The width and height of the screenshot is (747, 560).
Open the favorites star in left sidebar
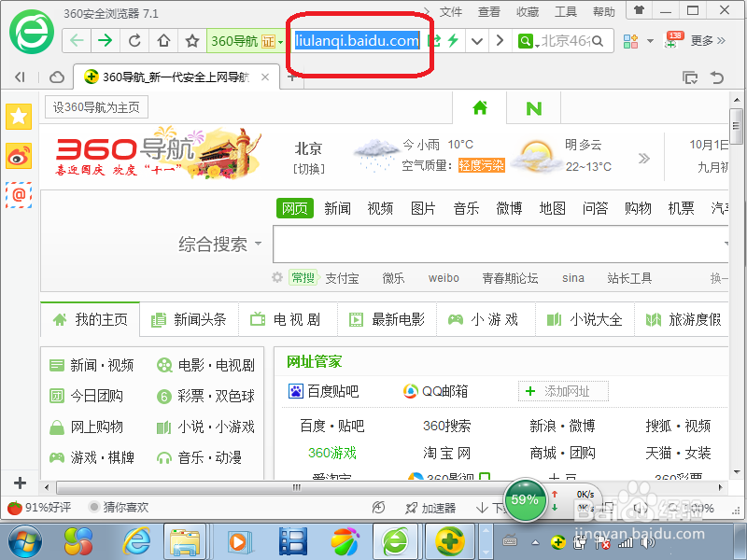point(19,117)
